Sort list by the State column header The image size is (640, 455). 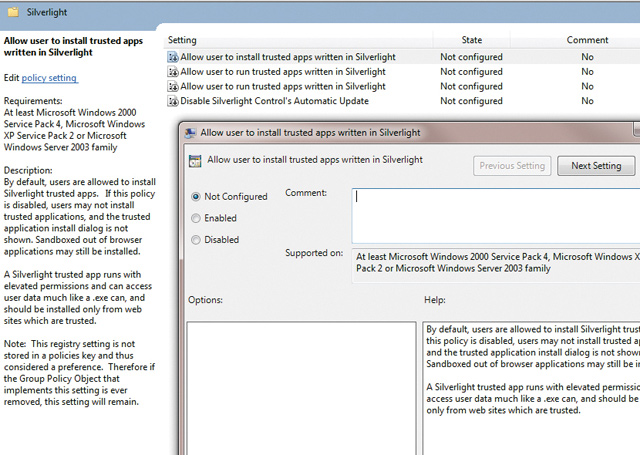[x=471, y=40]
